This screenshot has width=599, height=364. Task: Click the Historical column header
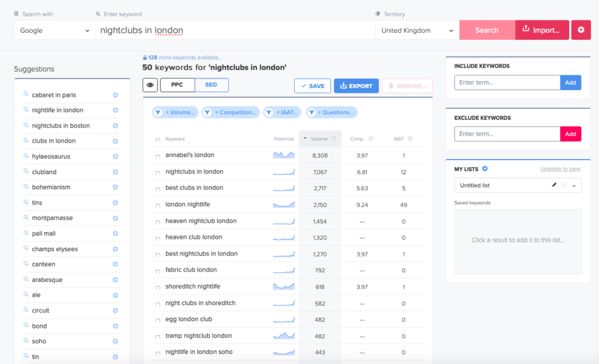284,139
